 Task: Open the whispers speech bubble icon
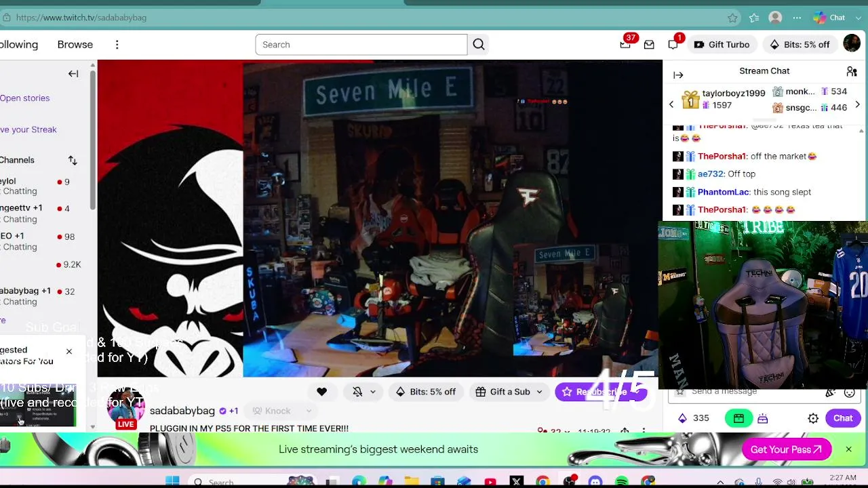(x=673, y=45)
